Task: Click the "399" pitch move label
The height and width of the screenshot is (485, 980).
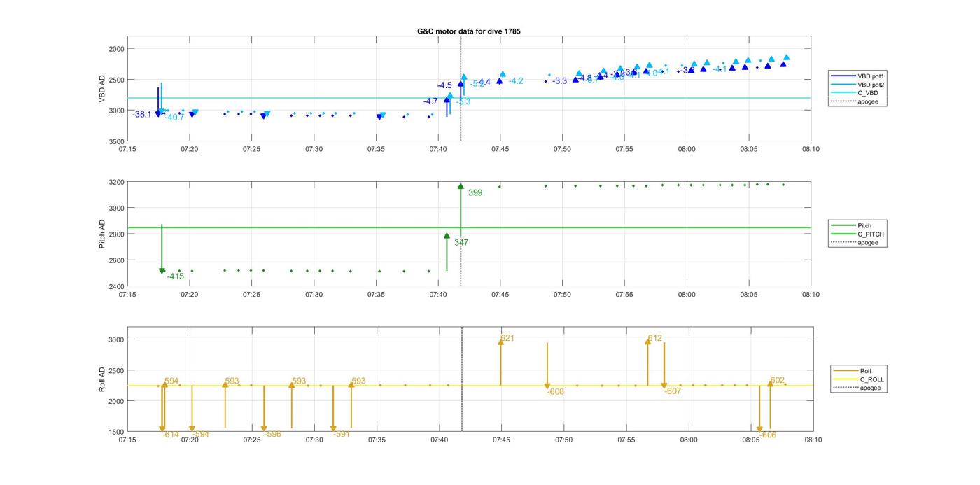Action: click(x=475, y=192)
